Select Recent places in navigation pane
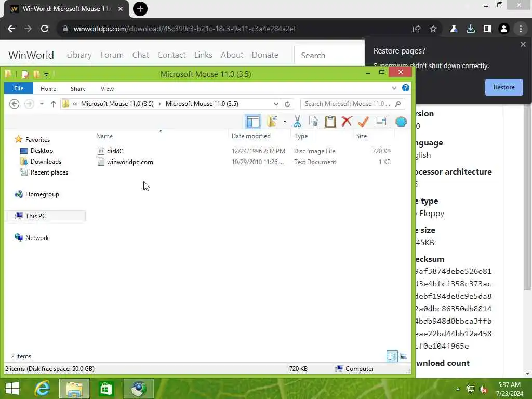This screenshot has width=532, height=399. [49, 172]
